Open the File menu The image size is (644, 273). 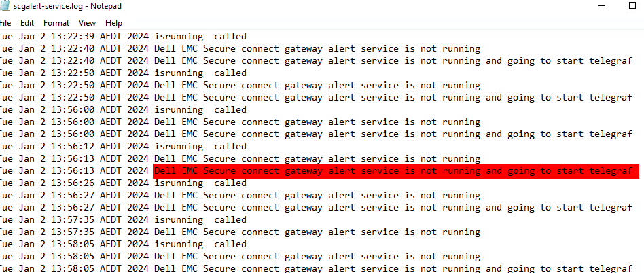click(x=5, y=23)
